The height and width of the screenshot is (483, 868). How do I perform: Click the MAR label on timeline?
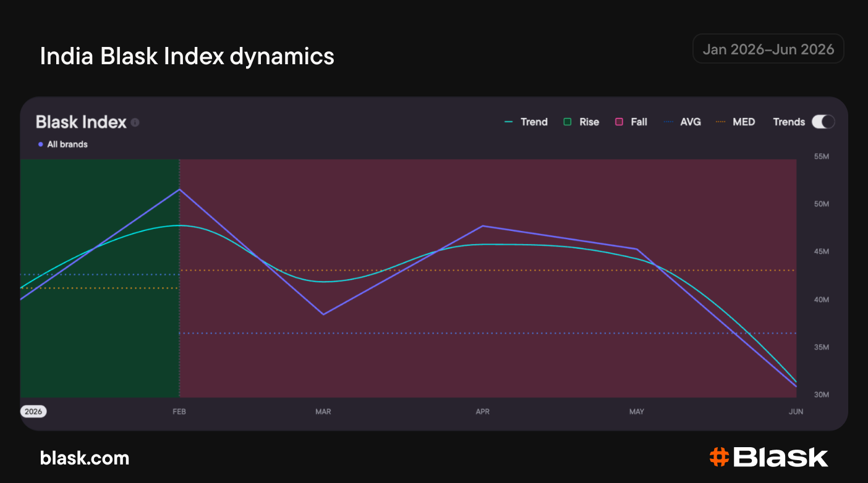tap(323, 411)
